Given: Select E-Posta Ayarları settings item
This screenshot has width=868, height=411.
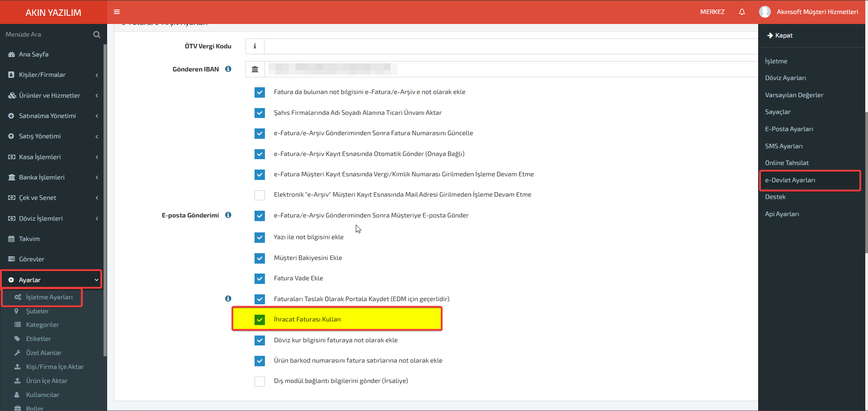Looking at the screenshot, I should point(789,129).
